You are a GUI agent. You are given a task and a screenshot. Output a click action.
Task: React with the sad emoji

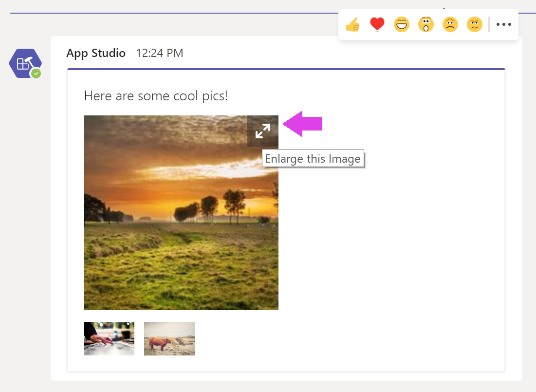(450, 24)
